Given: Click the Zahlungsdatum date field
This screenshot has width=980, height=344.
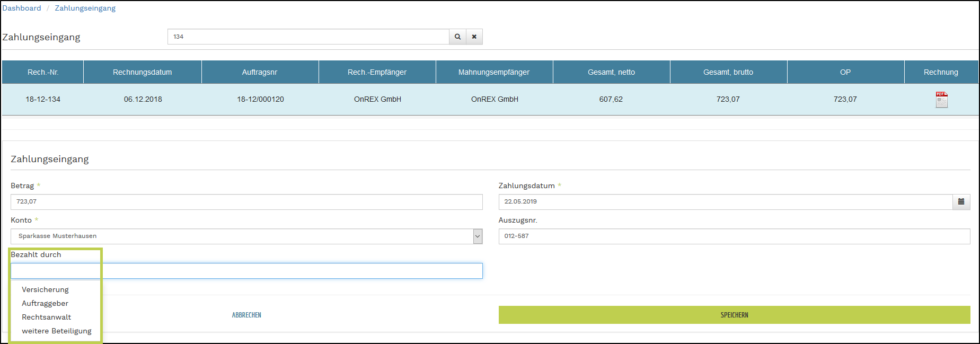Looking at the screenshot, I should point(725,202).
